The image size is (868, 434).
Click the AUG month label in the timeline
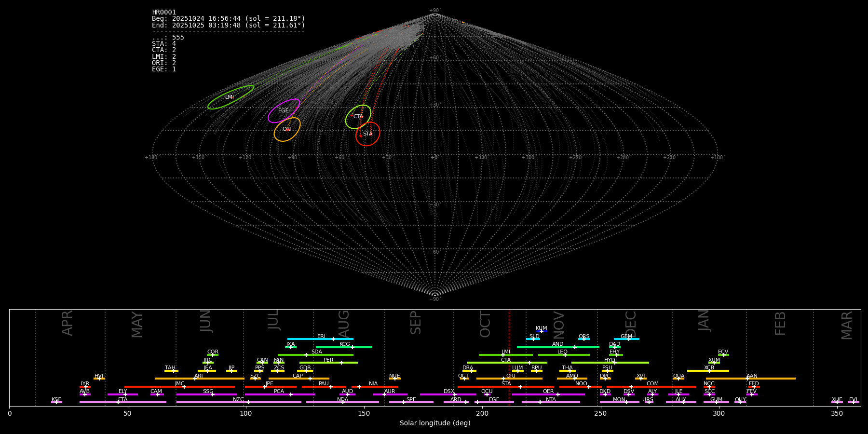tap(344, 323)
